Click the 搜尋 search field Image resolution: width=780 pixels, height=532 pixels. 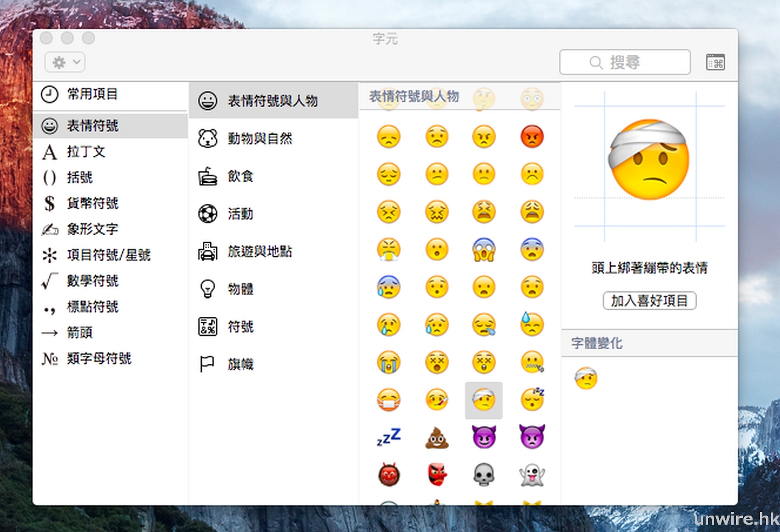625,62
